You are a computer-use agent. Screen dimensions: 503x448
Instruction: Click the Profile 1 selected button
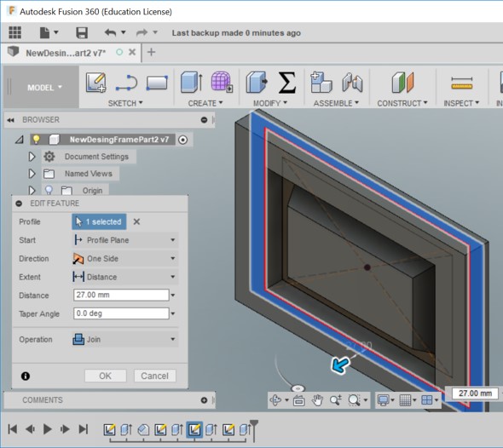point(99,221)
